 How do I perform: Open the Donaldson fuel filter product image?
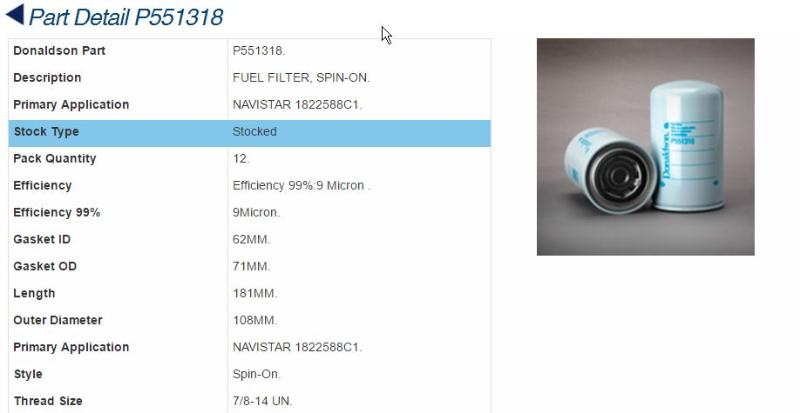click(x=645, y=147)
